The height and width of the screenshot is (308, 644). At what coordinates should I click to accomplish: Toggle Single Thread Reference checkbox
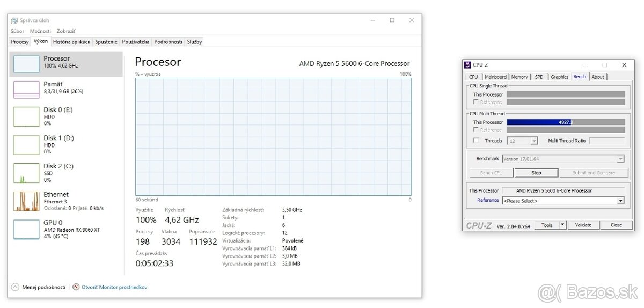[x=476, y=102]
